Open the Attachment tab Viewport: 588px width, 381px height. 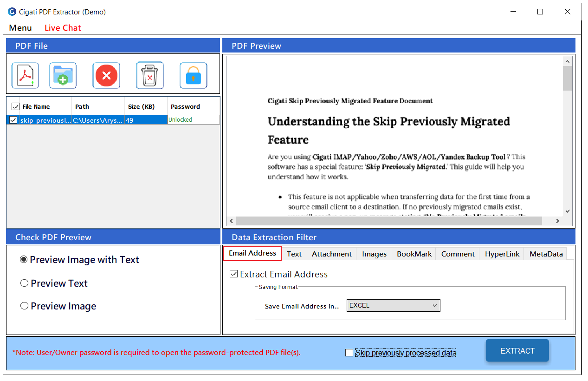point(332,254)
